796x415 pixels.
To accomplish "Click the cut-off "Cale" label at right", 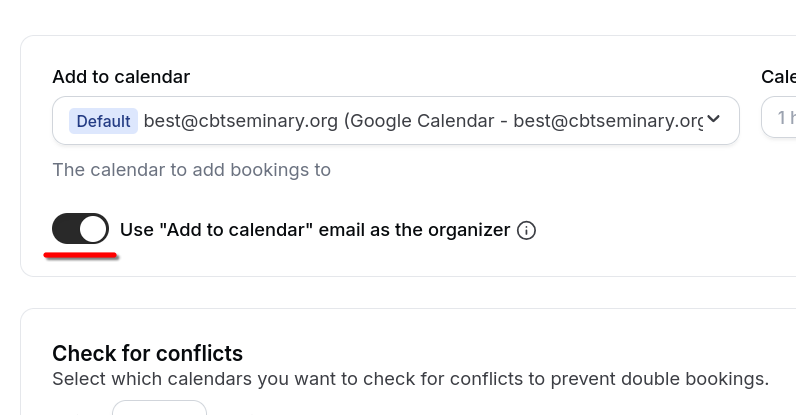I will pyautogui.click(x=778, y=77).
